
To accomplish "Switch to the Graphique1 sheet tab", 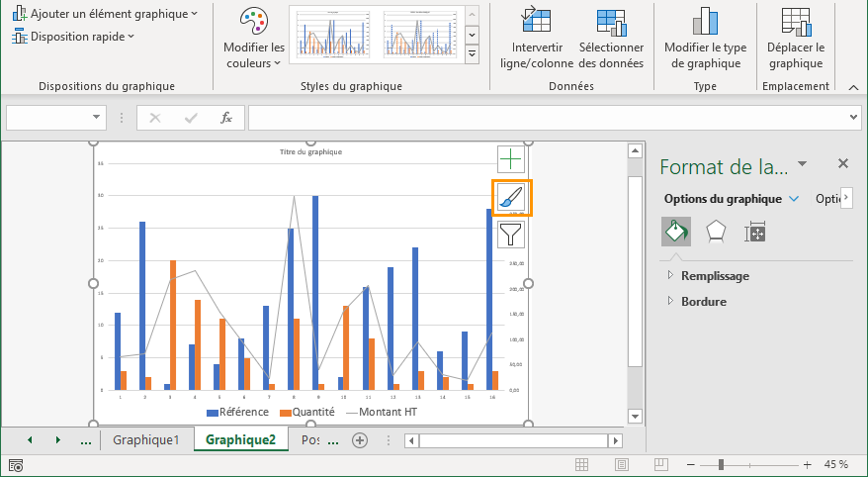I will (x=146, y=439).
